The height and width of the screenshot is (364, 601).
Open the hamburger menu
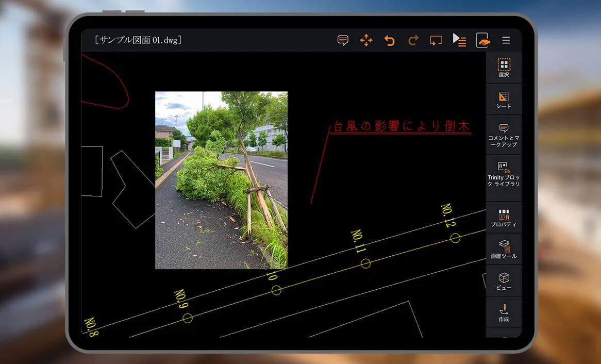point(506,40)
